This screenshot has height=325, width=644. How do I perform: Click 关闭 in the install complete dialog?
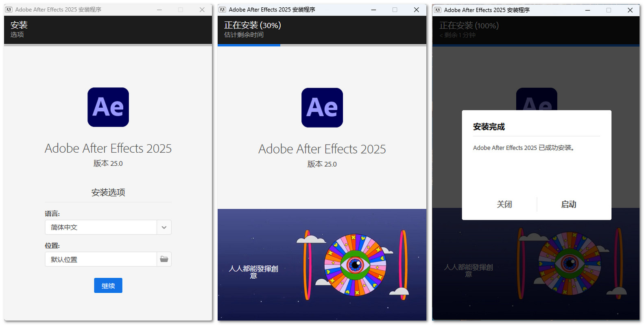click(x=504, y=204)
